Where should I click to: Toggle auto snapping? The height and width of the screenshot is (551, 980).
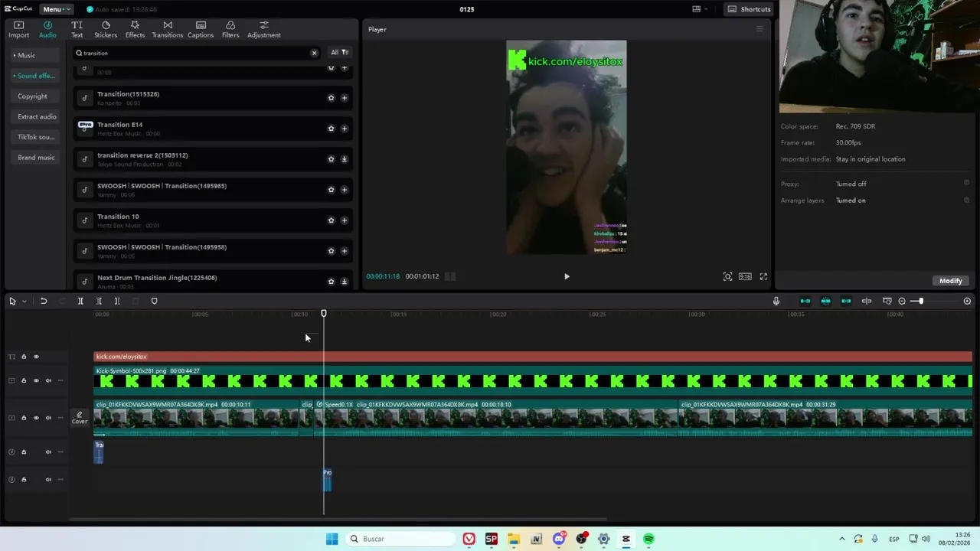825,302
